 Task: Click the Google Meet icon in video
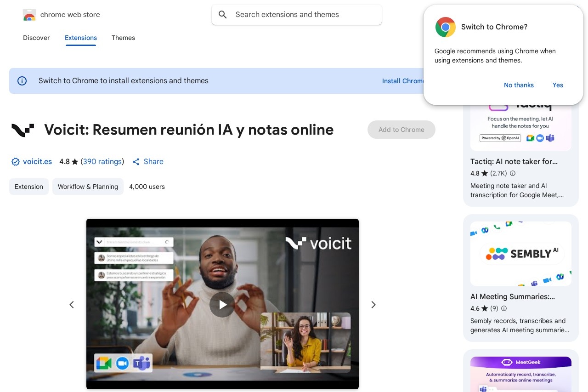(103, 364)
